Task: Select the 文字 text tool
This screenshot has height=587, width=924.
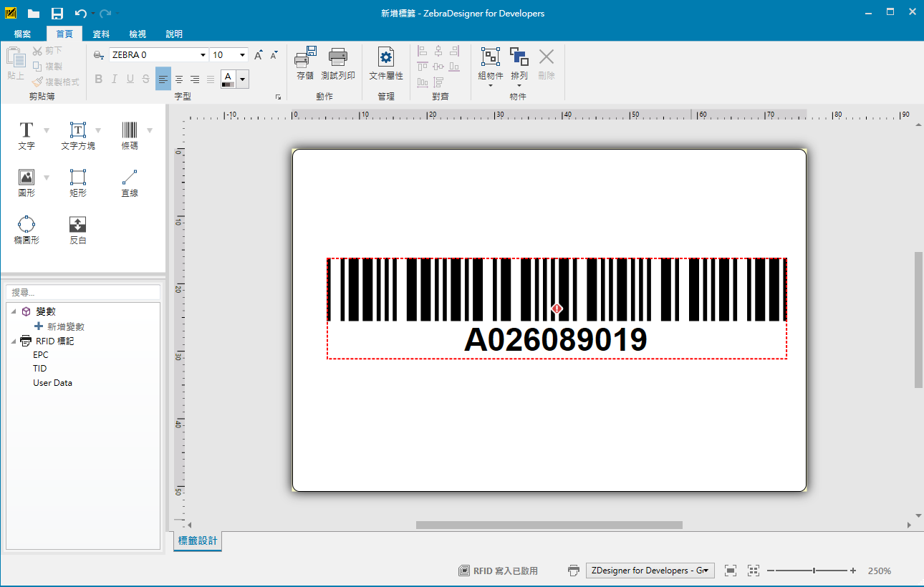Action: point(27,135)
